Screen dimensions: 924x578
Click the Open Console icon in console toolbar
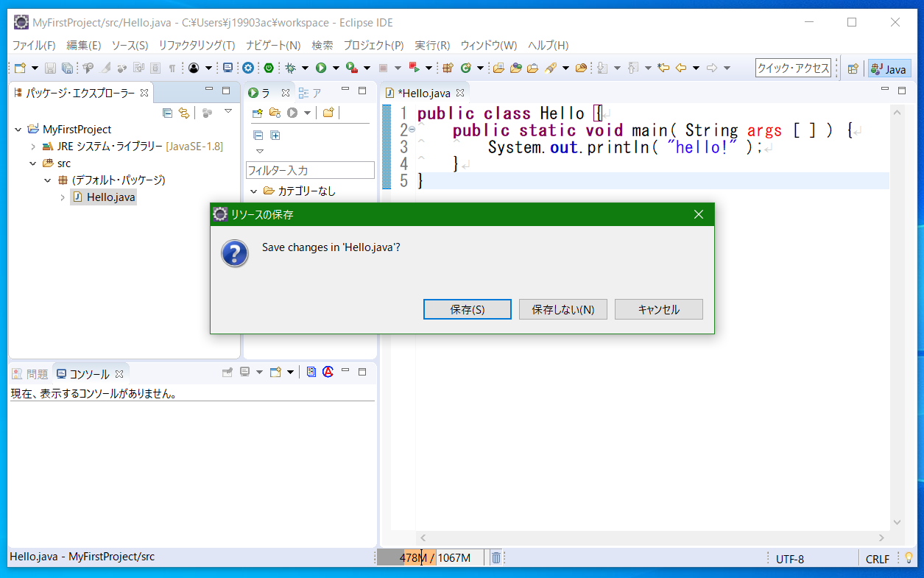[x=276, y=372]
